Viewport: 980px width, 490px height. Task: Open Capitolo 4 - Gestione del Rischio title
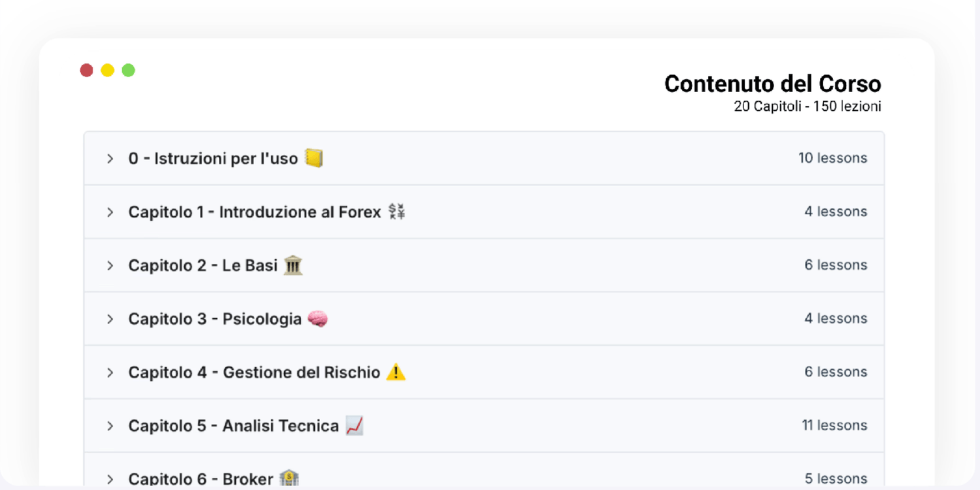tap(254, 372)
